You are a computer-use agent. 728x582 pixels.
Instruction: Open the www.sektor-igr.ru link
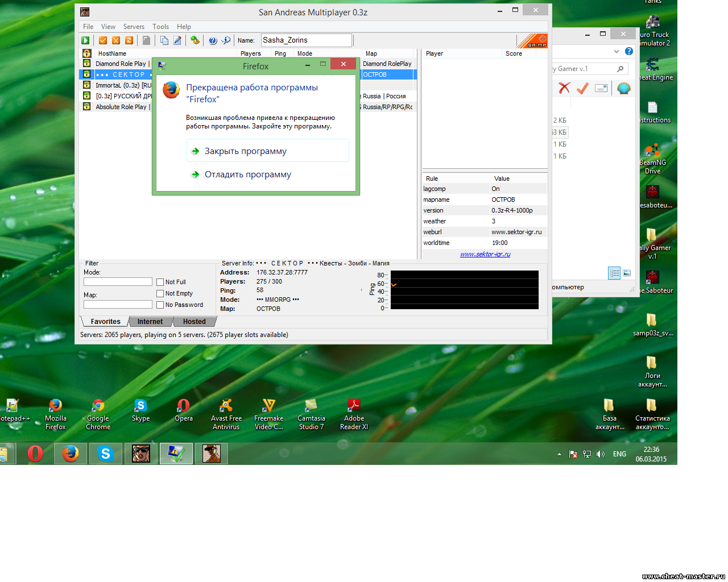point(485,254)
